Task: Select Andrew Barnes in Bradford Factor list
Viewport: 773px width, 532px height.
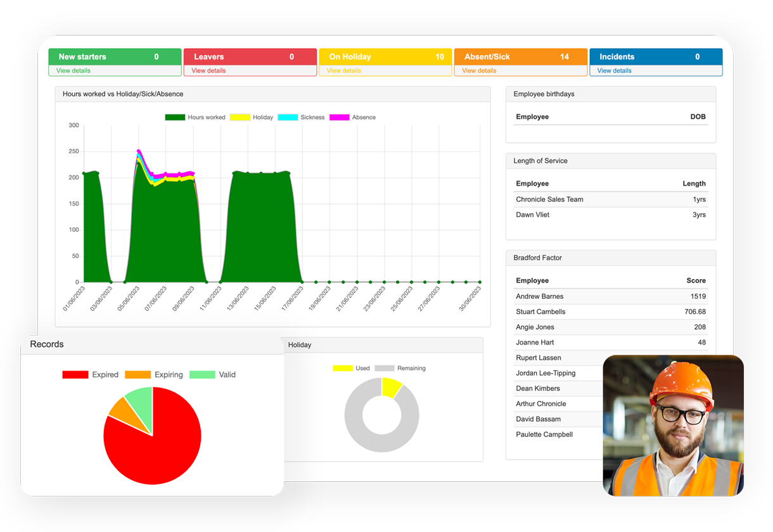Action: [540, 296]
